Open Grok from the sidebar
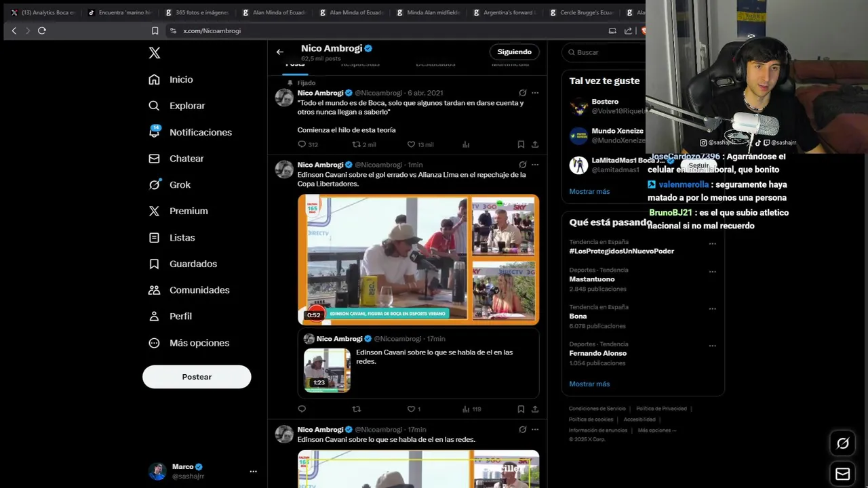Viewport: 868px width, 488px height. [x=170, y=184]
